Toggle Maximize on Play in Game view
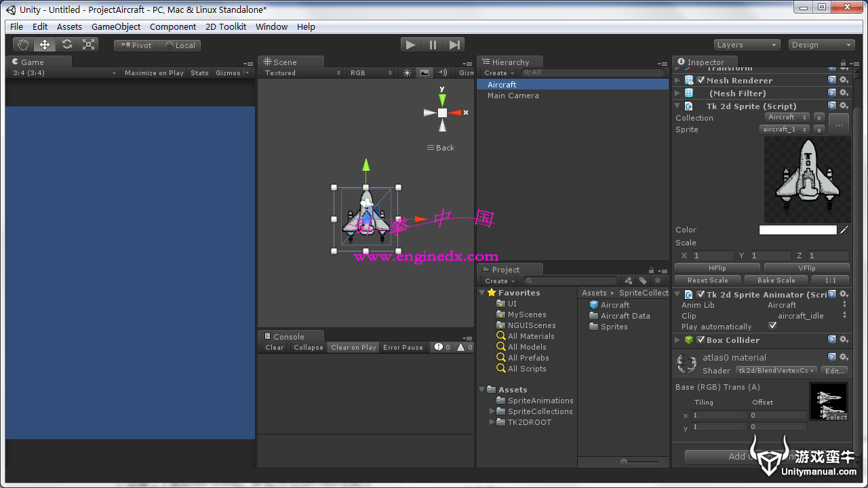This screenshot has width=868, height=488. (x=154, y=73)
